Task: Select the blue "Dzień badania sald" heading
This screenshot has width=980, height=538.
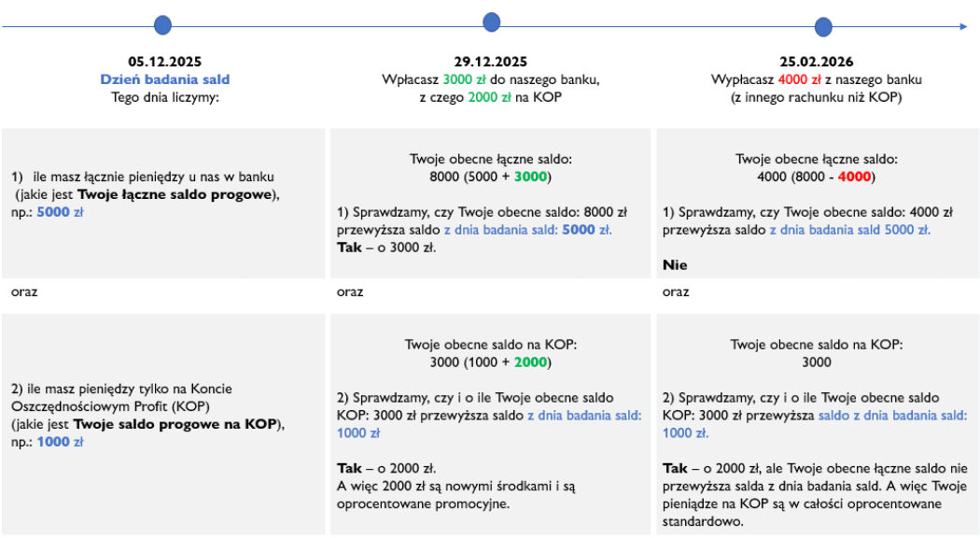Action: pos(165,79)
